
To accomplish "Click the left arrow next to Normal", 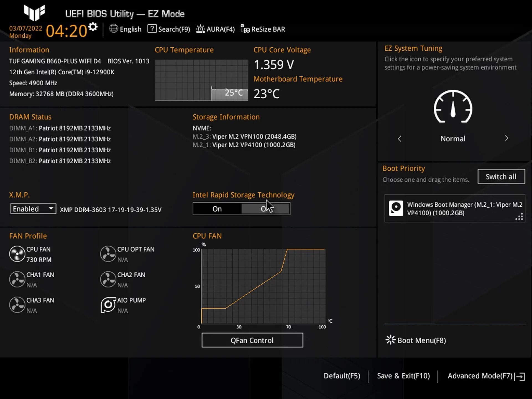I will pyautogui.click(x=400, y=139).
